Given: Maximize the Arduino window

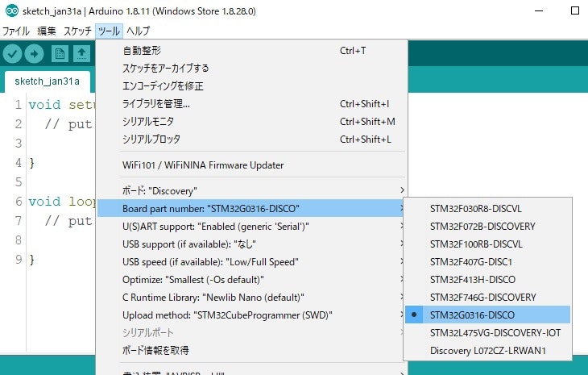Looking at the screenshot, I should pyautogui.click(x=575, y=10).
